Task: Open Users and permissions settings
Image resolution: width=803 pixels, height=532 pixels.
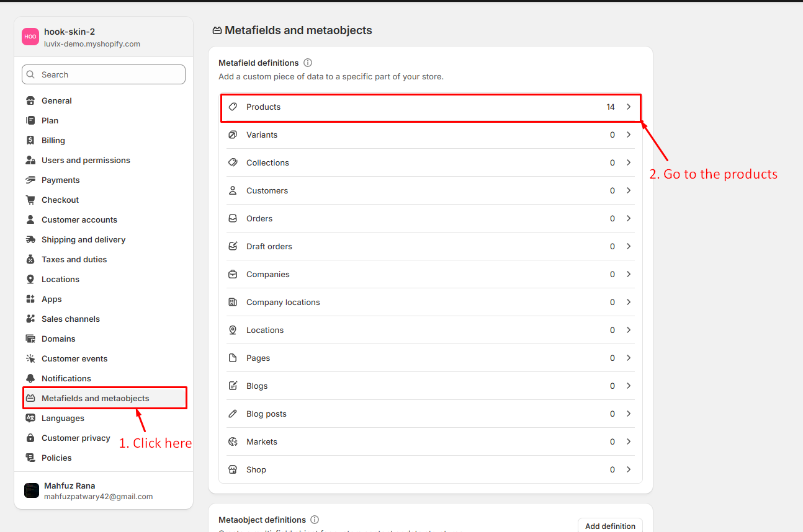Action: [86, 160]
